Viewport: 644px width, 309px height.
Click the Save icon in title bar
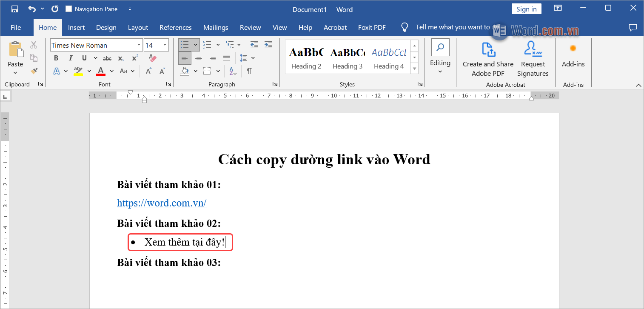click(x=15, y=9)
